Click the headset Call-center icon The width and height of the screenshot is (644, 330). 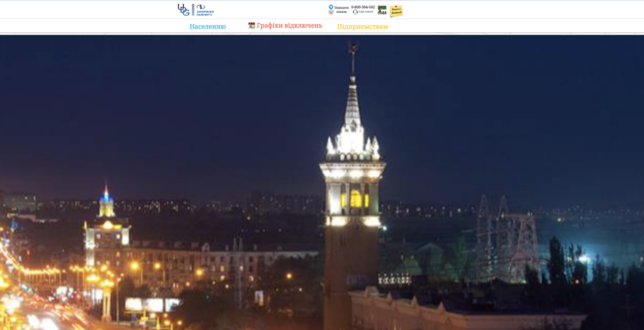pos(355,12)
